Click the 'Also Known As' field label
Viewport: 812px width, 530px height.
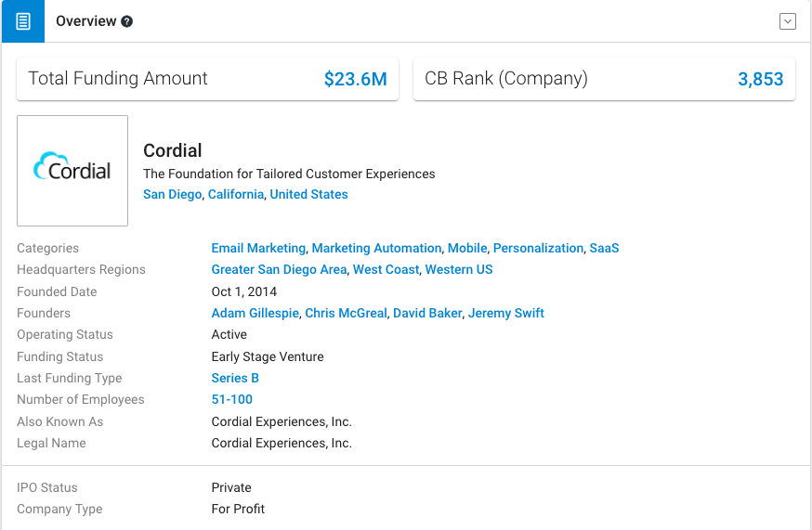tap(60, 421)
